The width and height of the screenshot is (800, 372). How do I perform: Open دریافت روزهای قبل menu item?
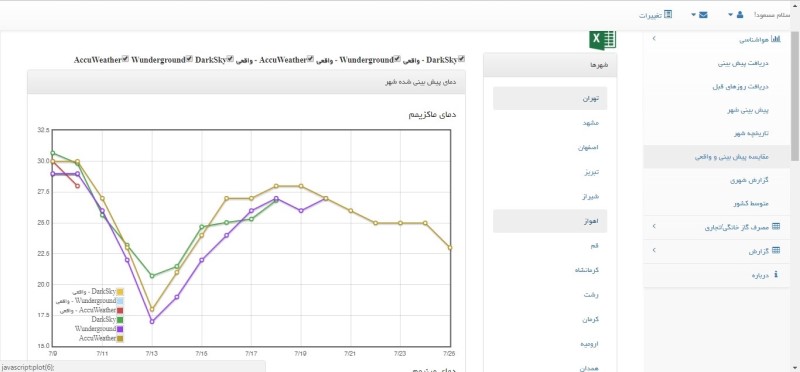740,86
